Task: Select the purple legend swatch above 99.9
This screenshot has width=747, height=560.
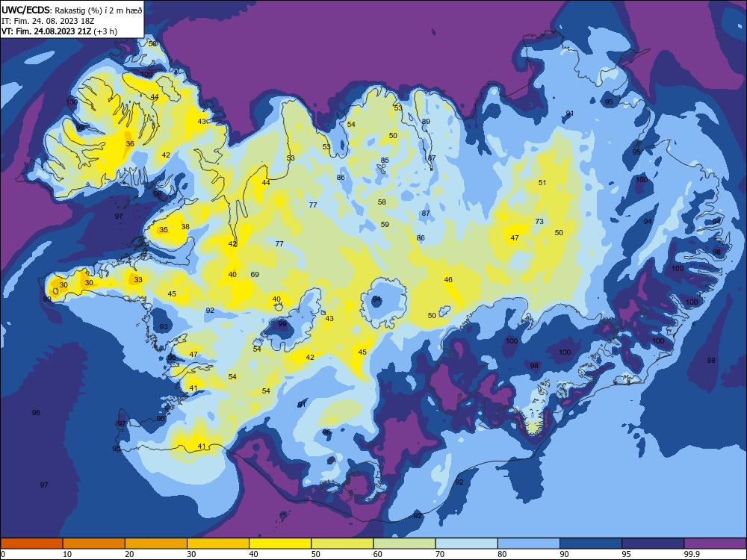Action: tap(715, 544)
